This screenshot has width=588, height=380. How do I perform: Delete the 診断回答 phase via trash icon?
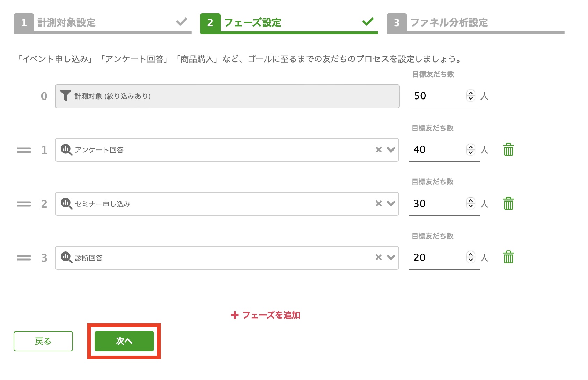coord(508,258)
